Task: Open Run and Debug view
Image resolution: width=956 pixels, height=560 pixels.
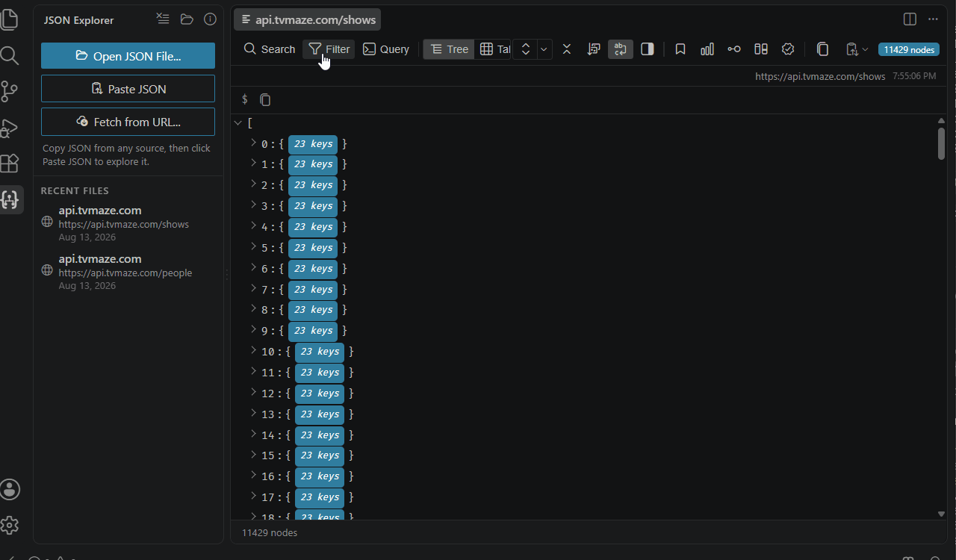Action: pyautogui.click(x=9, y=128)
